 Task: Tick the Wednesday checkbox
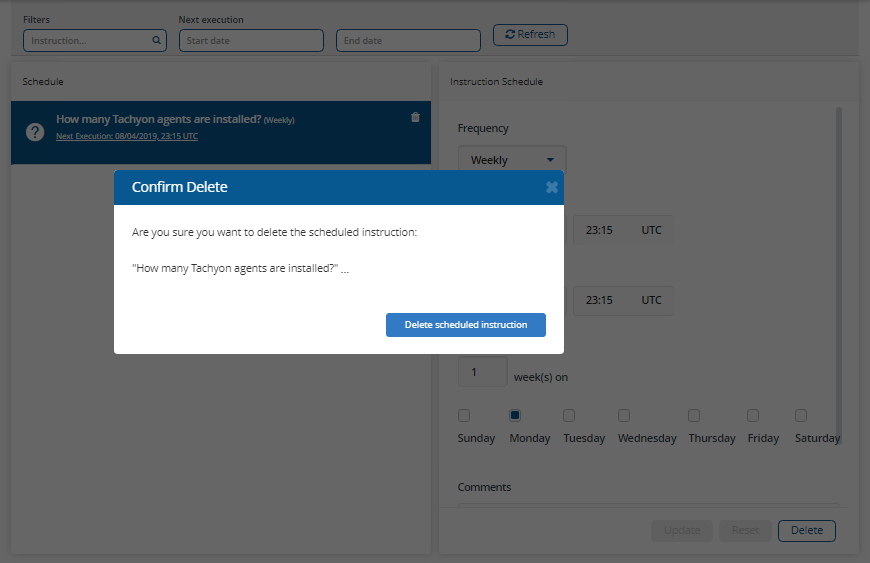click(x=624, y=415)
